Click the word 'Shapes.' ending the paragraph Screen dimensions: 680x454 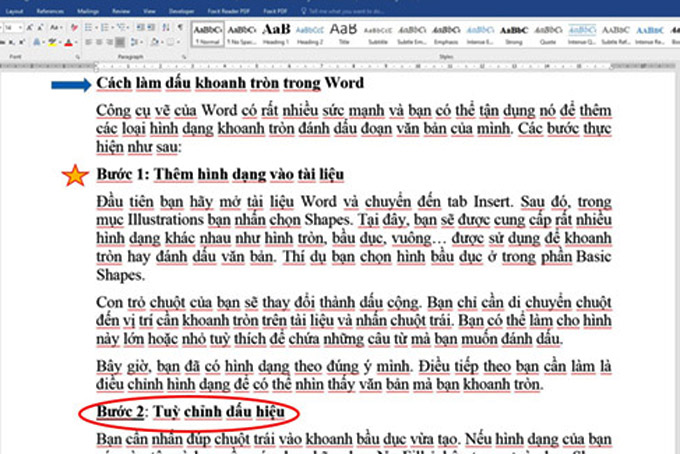click(120, 275)
